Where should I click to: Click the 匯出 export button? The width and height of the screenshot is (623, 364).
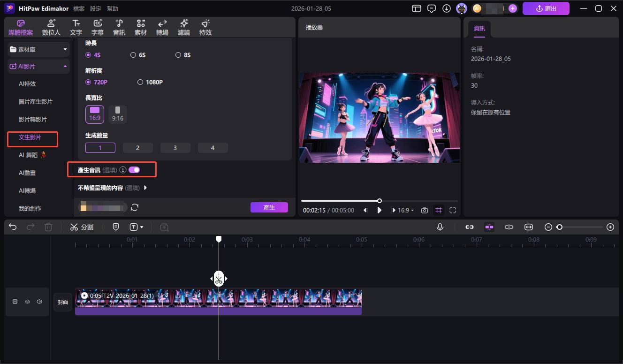pos(546,8)
